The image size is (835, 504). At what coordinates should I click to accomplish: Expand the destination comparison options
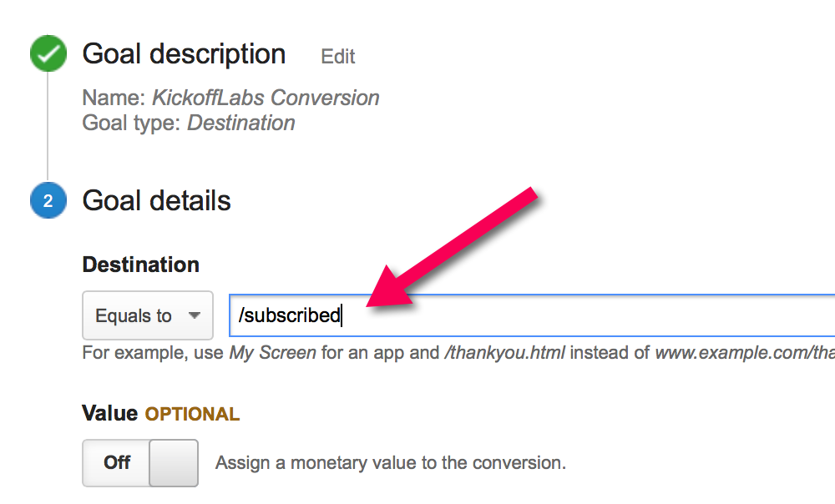147,315
